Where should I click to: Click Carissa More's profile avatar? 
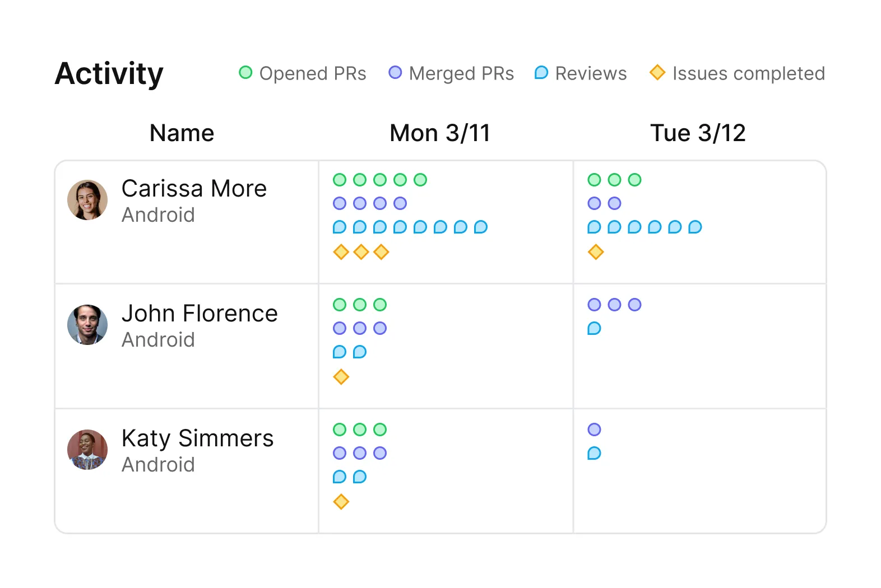87,200
